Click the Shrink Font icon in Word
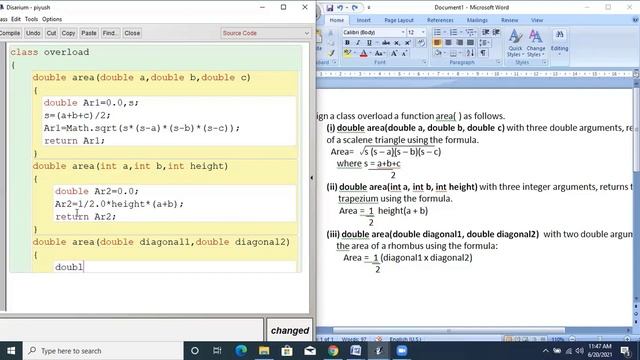The height and width of the screenshot is (360, 640). pos(404,53)
